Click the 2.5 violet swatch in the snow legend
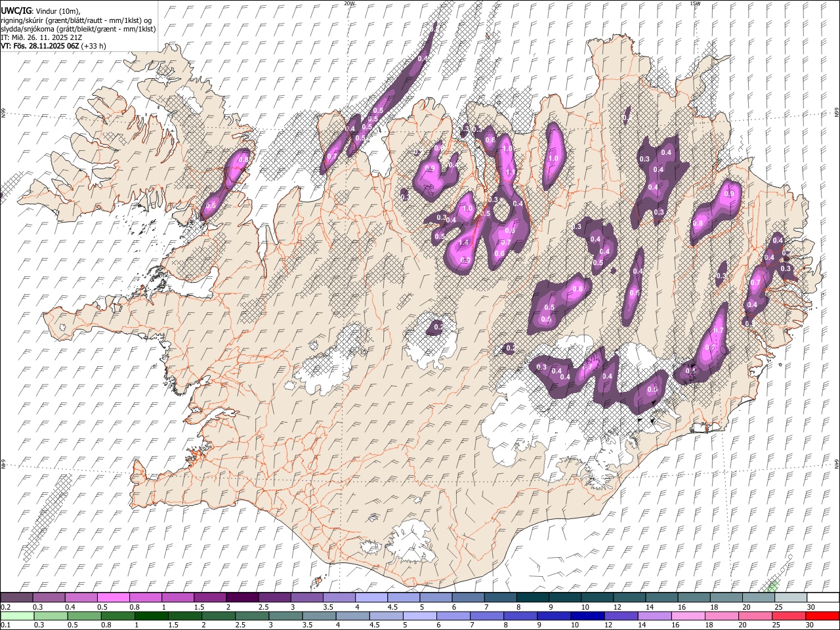 pyautogui.click(x=274, y=597)
